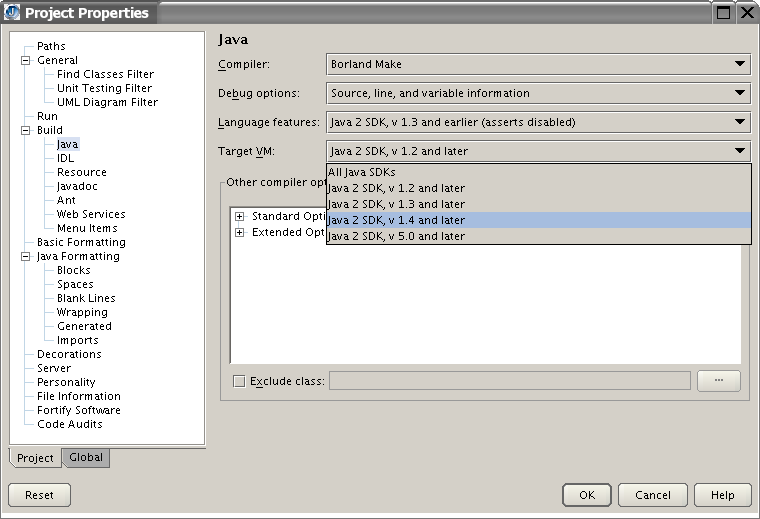Expand the Extended Options node
760x519 pixels.
[239, 233]
